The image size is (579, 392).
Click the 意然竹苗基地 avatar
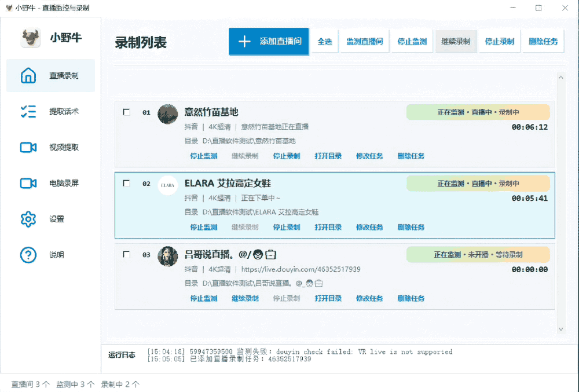(168, 114)
